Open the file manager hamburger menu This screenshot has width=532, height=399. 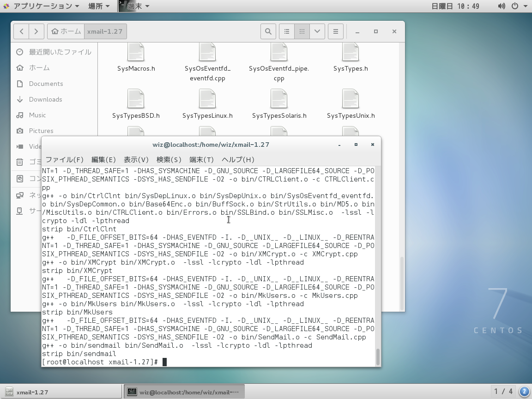(336, 31)
